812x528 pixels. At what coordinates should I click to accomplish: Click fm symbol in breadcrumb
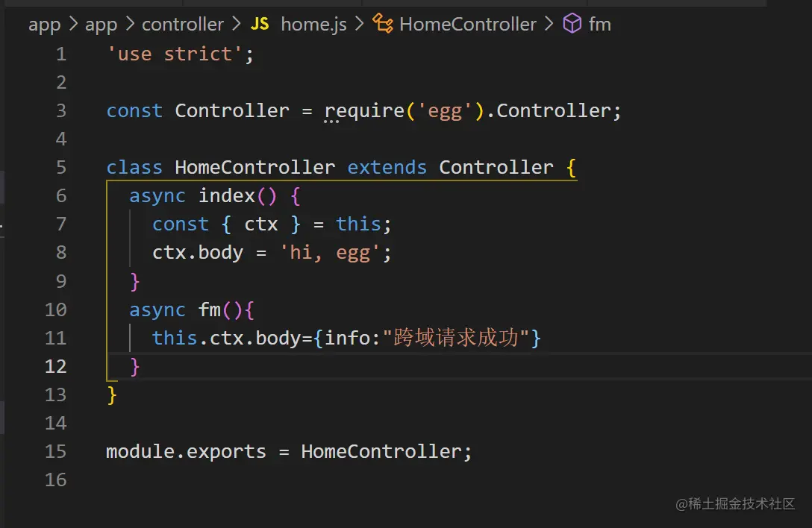[600, 24]
